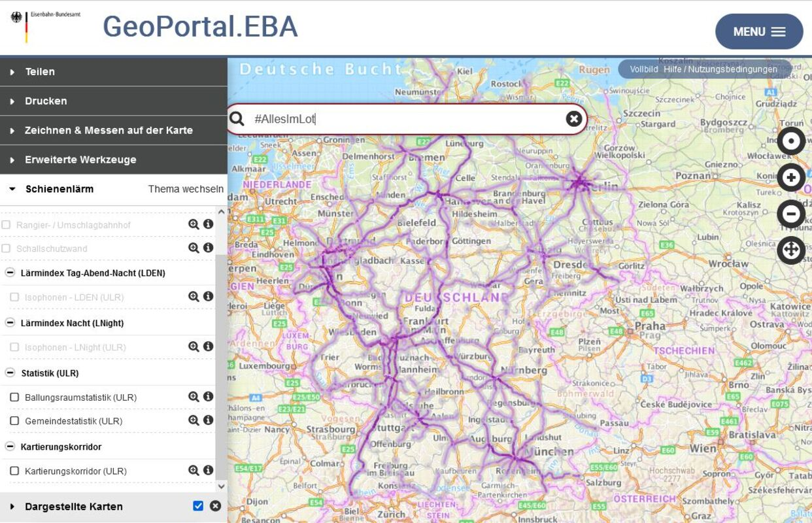Image resolution: width=812 pixels, height=523 pixels.
Task: Remove all layers via Dargestellte Karten X
Action: (x=215, y=506)
